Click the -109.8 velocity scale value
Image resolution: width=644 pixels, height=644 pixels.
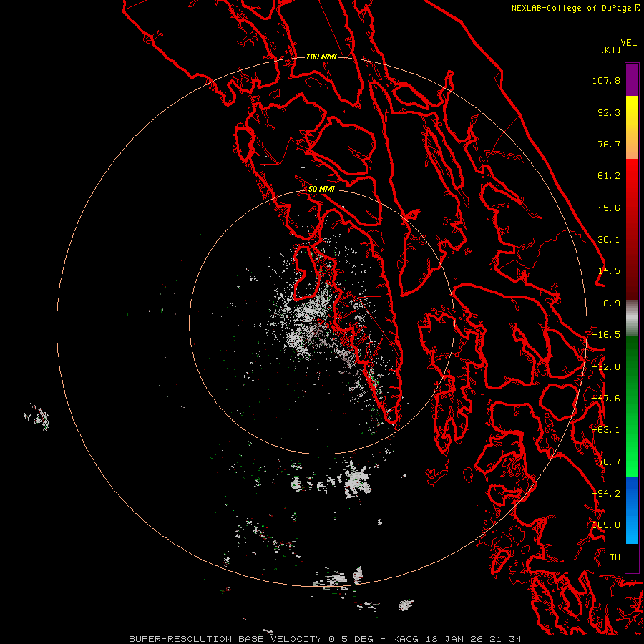pos(603,525)
